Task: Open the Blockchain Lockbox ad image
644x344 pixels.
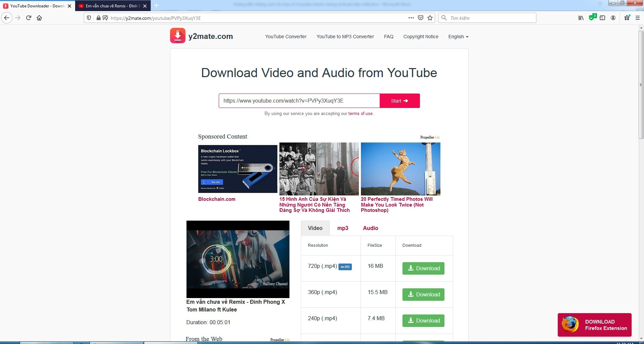Action: click(237, 169)
